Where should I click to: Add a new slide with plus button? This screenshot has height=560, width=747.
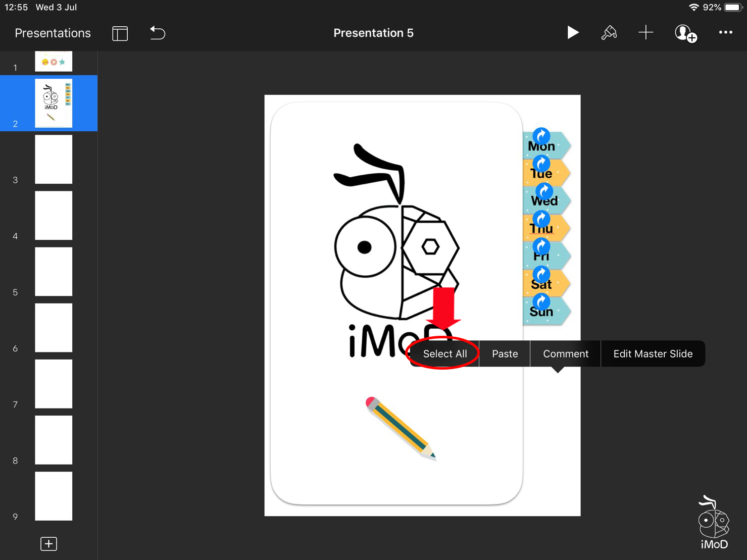pos(48,544)
